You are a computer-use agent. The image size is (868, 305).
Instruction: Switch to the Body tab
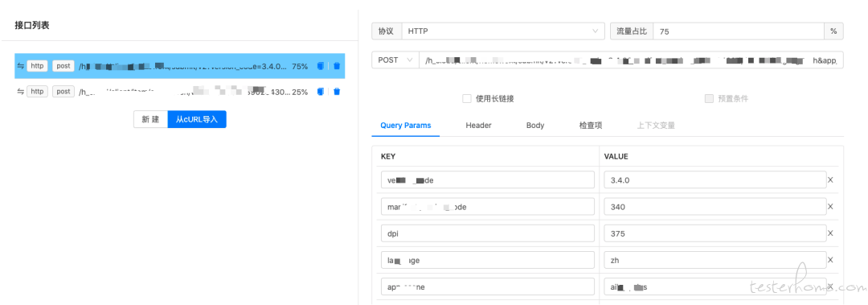point(535,126)
